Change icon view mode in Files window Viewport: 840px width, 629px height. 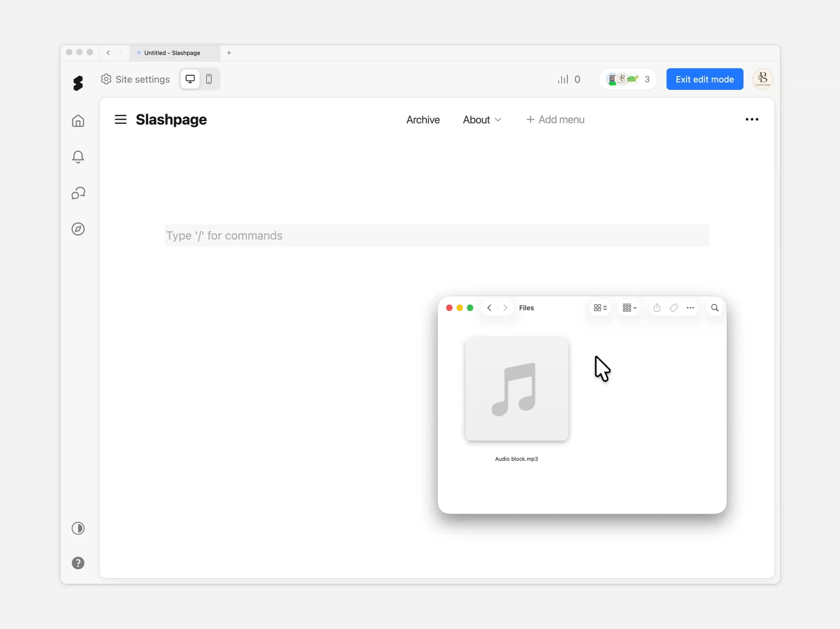600,308
